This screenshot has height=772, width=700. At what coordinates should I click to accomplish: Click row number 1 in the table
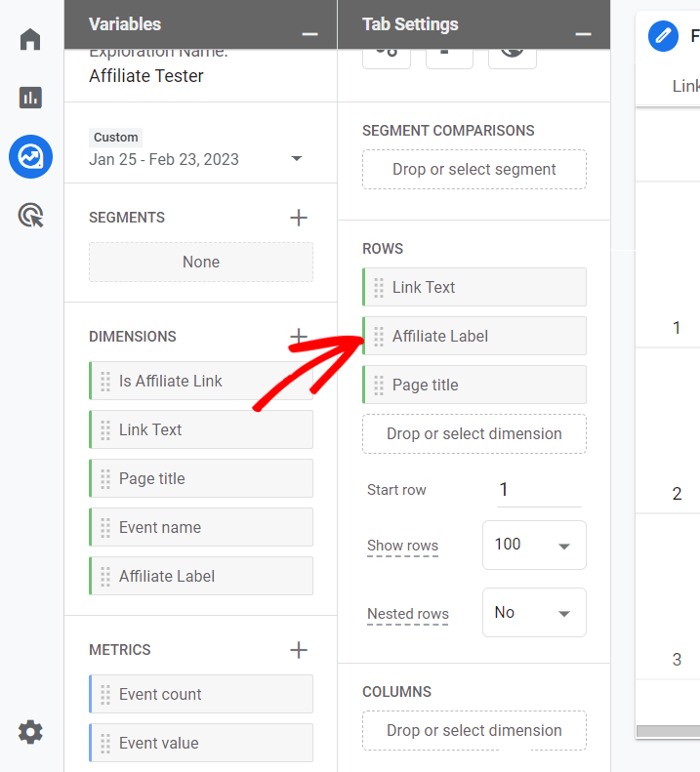click(x=677, y=328)
